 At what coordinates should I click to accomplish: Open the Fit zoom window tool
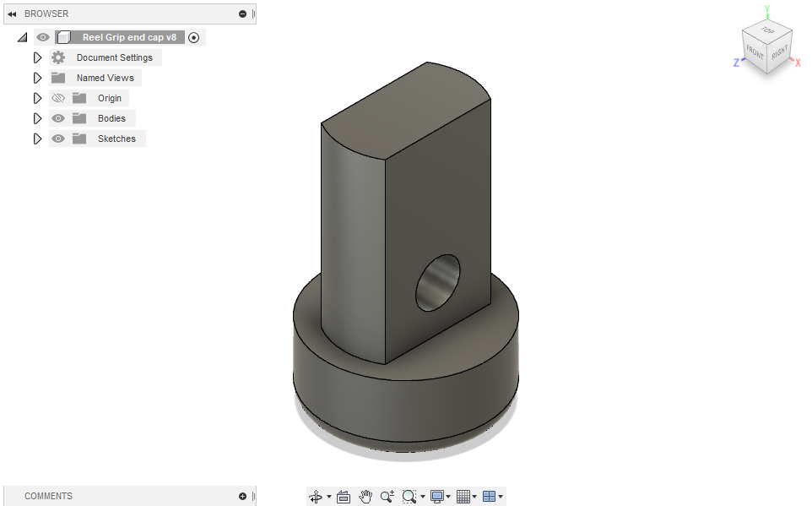409,497
